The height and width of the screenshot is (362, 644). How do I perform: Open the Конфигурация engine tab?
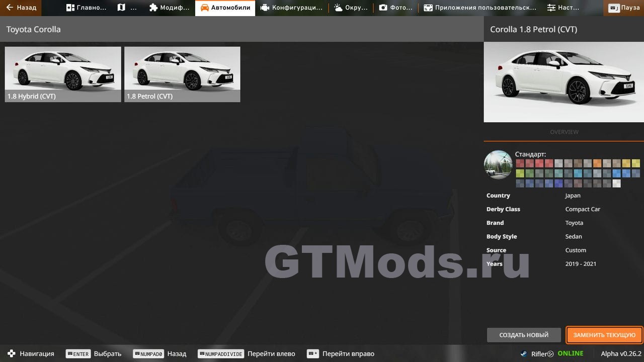click(x=291, y=8)
